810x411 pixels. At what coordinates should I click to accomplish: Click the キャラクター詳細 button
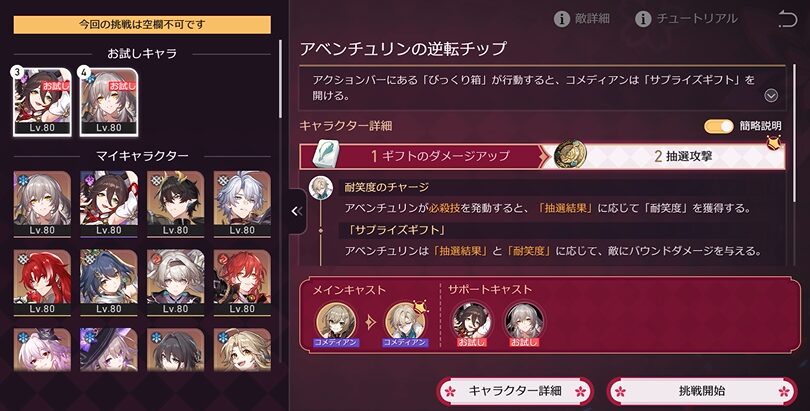[515, 391]
